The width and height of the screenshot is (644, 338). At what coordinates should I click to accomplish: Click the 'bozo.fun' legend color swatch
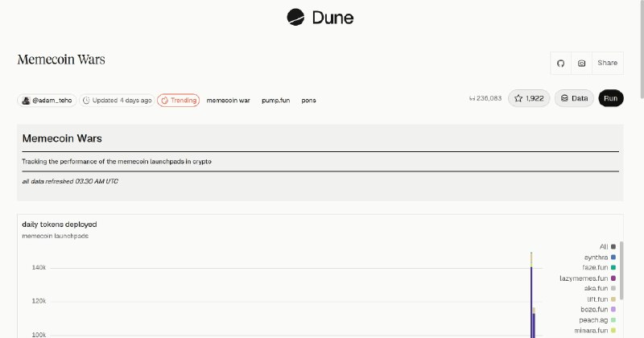613,309
